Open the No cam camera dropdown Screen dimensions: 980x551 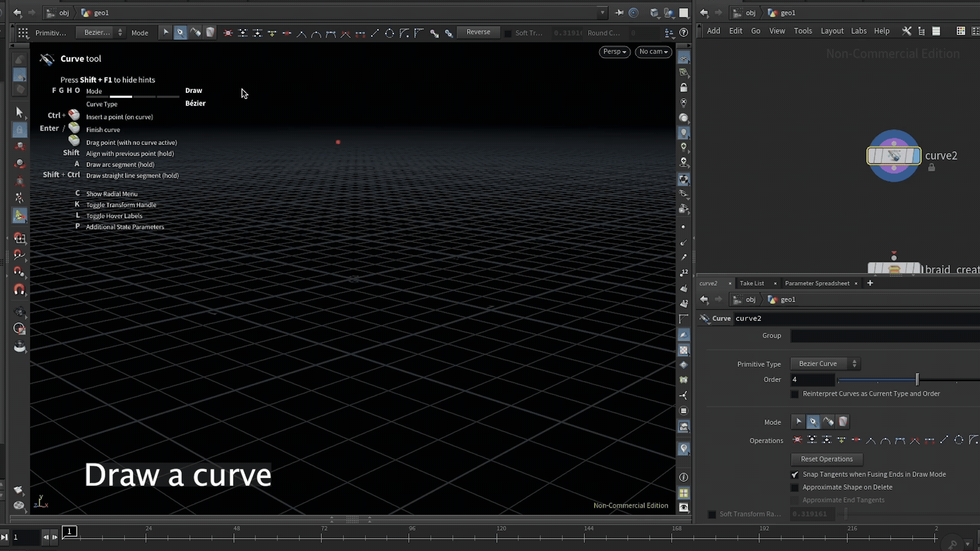tap(653, 52)
